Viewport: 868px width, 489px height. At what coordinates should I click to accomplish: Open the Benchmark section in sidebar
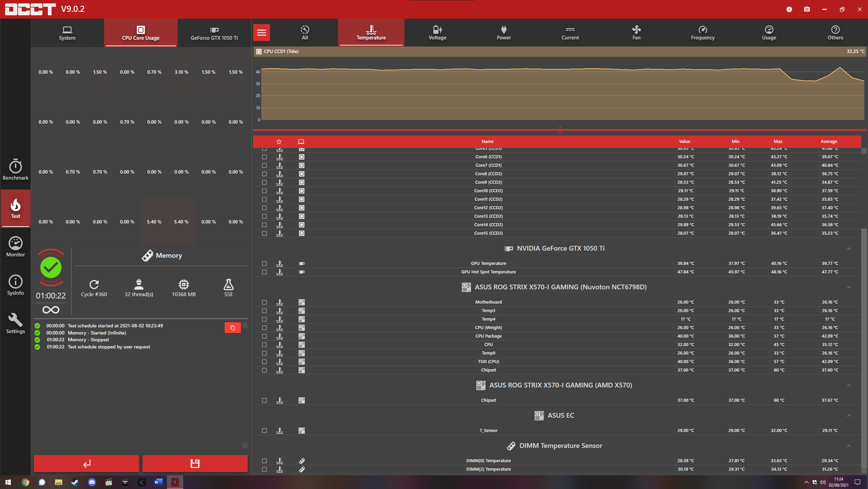(x=15, y=170)
